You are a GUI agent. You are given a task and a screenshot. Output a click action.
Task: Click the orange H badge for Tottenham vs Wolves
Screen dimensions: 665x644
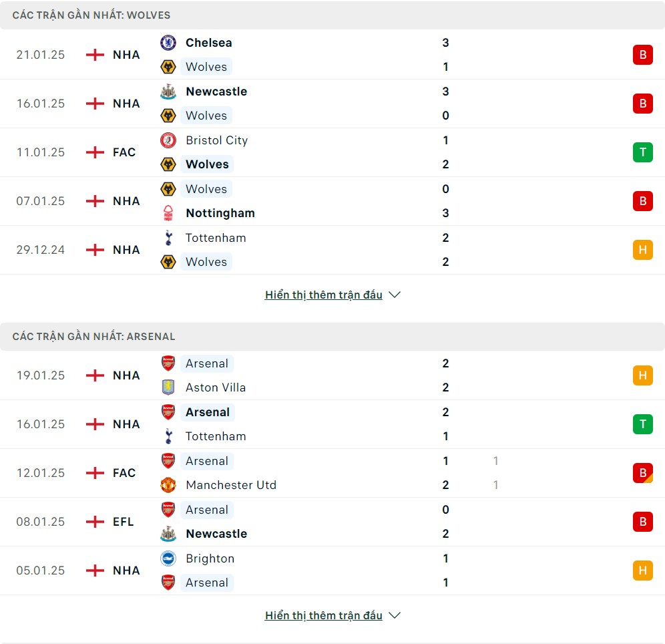642,250
